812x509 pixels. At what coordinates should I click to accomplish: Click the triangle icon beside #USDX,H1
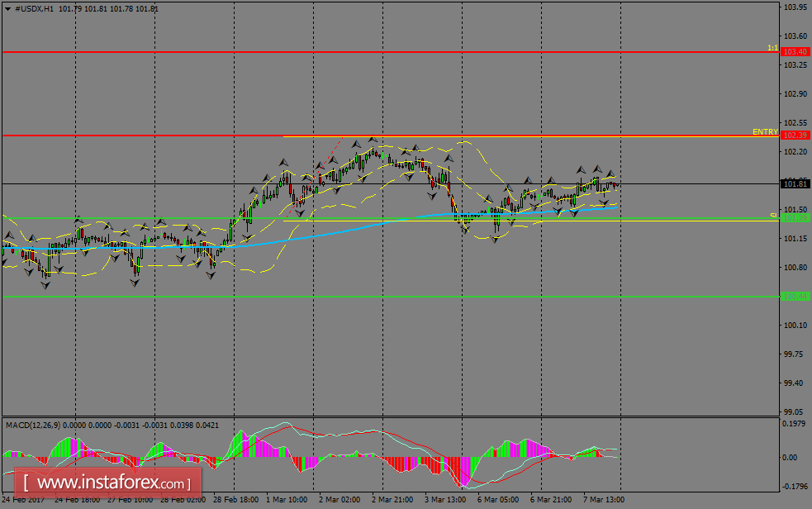[7, 8]
